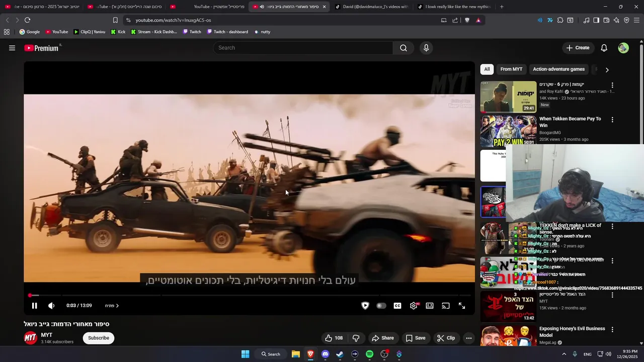Open the MYT channel avatar
The width and height of the screenshot is (644, 362).
pyautogui.click(x=31, y=338)
